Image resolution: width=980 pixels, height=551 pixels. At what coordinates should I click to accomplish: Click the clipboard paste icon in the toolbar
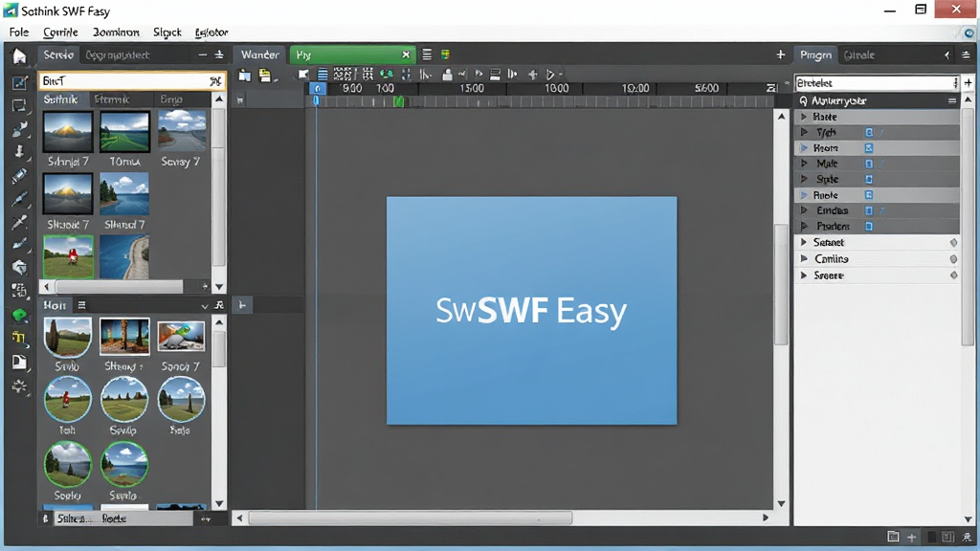coord(245,76)
